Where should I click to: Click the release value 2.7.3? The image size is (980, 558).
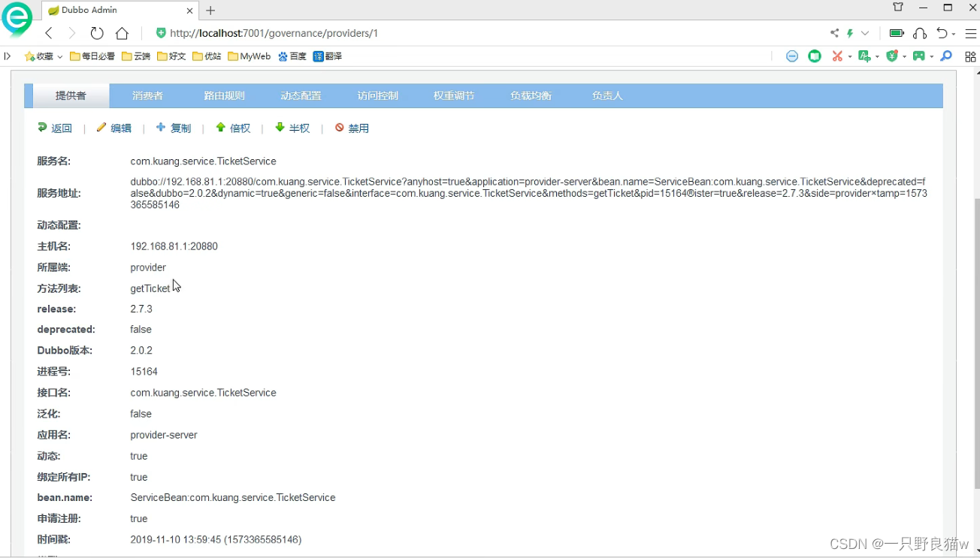click(141, 309)
